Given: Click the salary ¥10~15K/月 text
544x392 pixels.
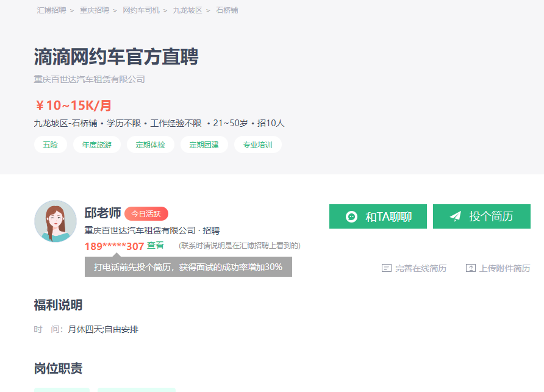Looking at the screenshot, I should pos(73,105).
